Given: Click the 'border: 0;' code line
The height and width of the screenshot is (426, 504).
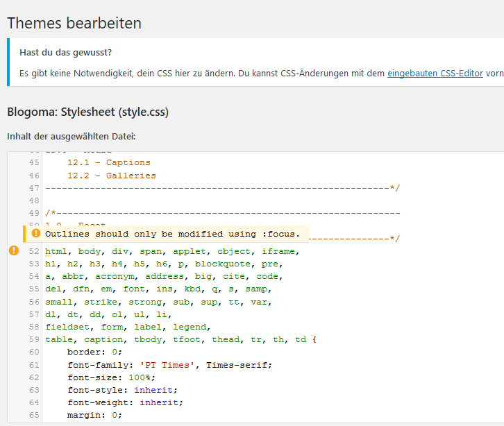Looking at the screenshot, I should [x=94, y=352].
